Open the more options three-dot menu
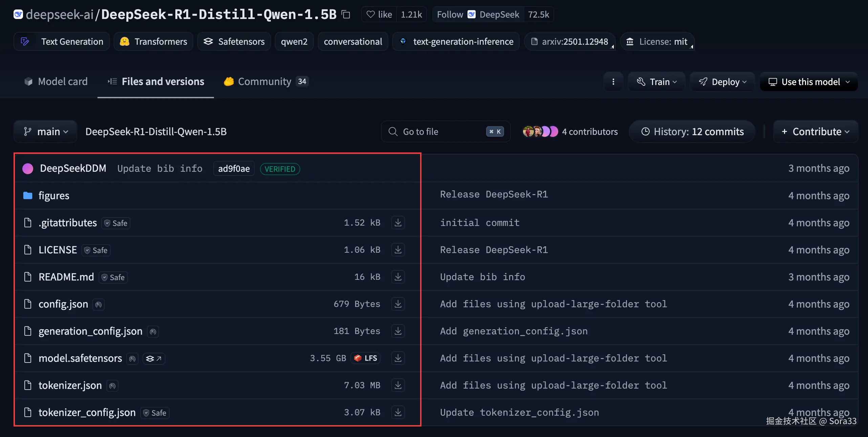The width and height of the screenshot is (868, 437). (x=613, y=82)
